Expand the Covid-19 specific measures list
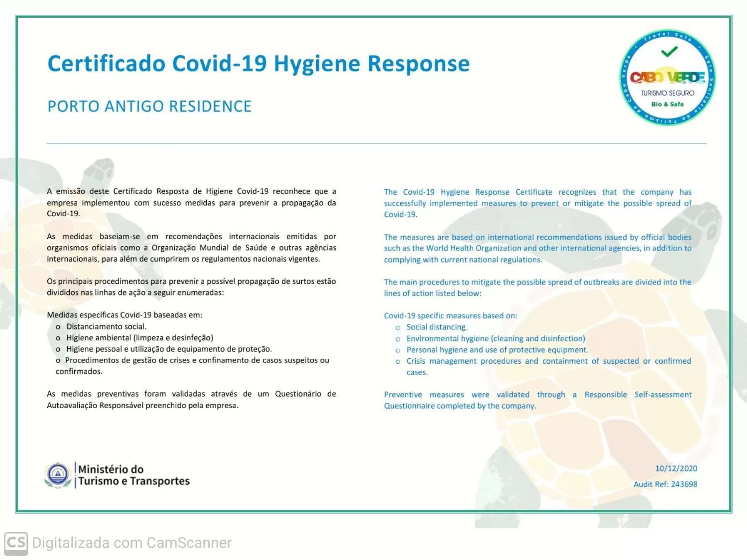 [450, 316]
